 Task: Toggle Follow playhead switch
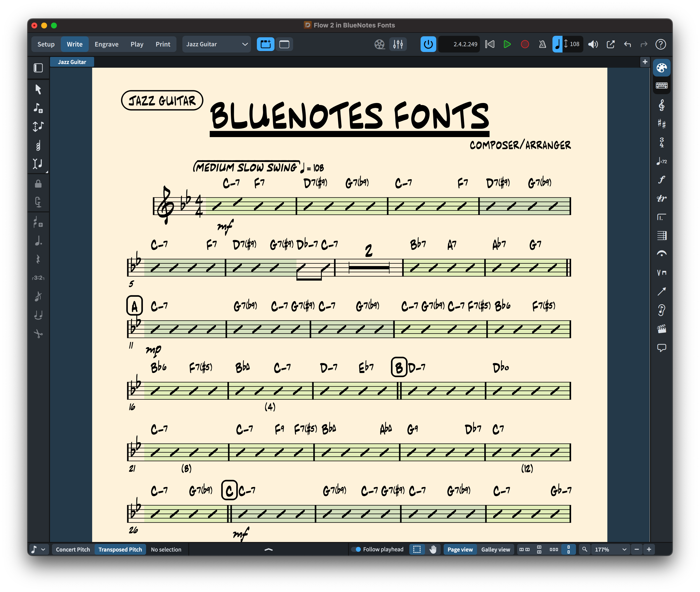tap(356, 549)
